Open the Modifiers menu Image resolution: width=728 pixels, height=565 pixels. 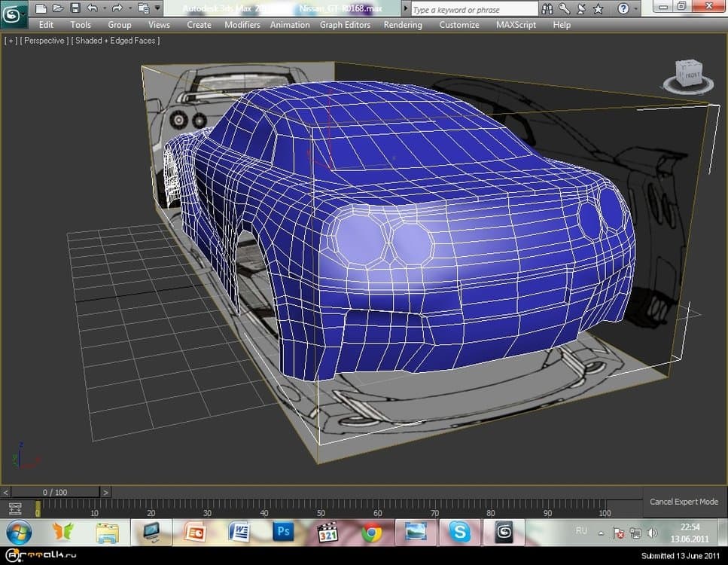(242, 25)
